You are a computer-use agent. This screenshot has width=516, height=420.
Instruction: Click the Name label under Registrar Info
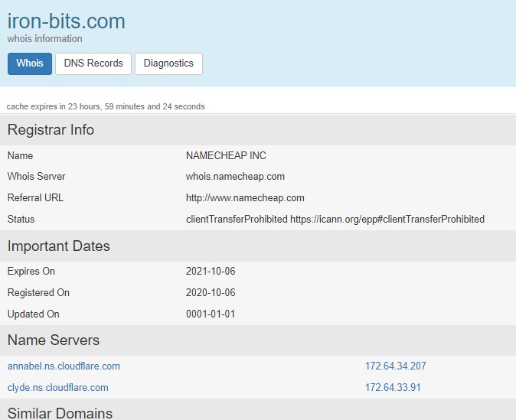point(20,155)
